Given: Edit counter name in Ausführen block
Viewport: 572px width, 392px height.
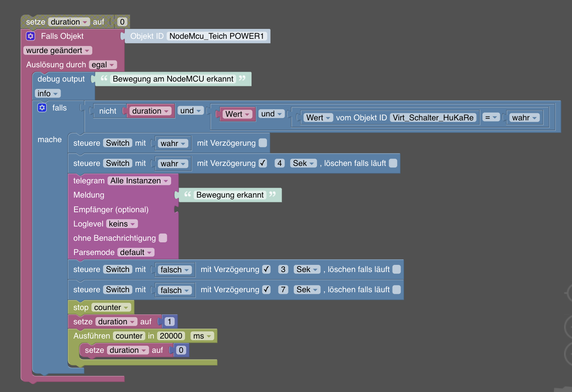Looking at the screenshot, I should (129, 336).
